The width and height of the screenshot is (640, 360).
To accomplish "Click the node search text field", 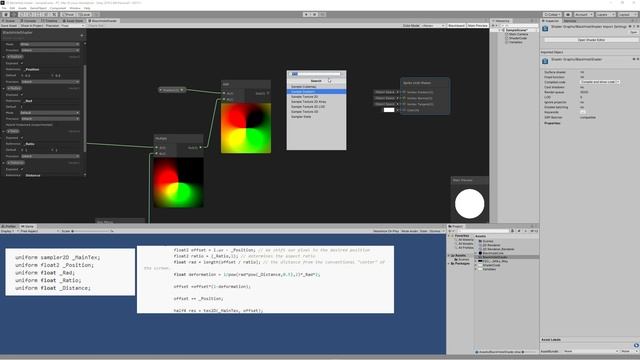I will pos(316,74).
